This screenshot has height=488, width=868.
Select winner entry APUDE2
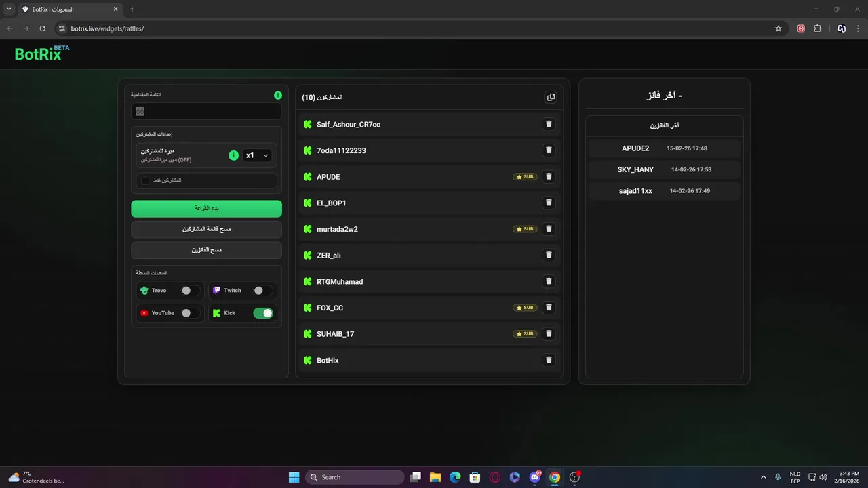(x=665, y=148)
